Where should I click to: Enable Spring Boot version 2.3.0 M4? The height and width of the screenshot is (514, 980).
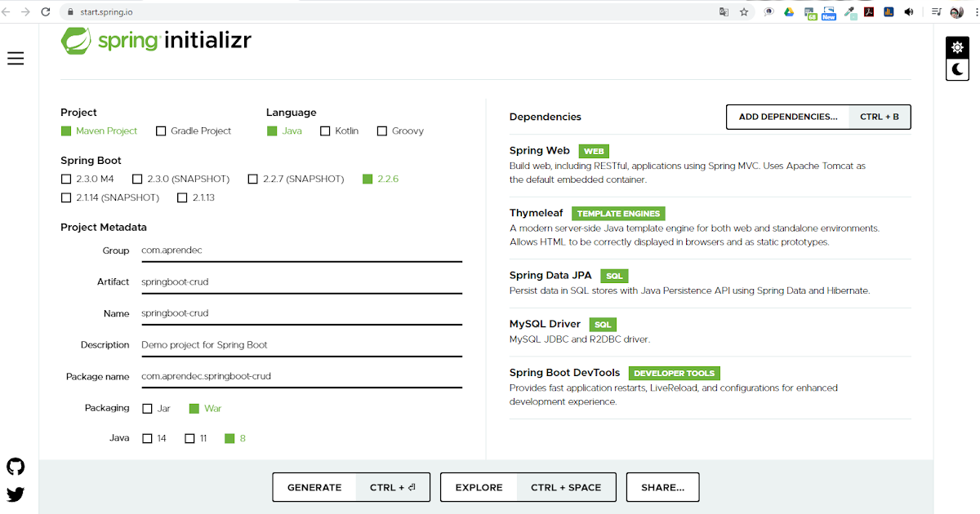tap(65, 179)
